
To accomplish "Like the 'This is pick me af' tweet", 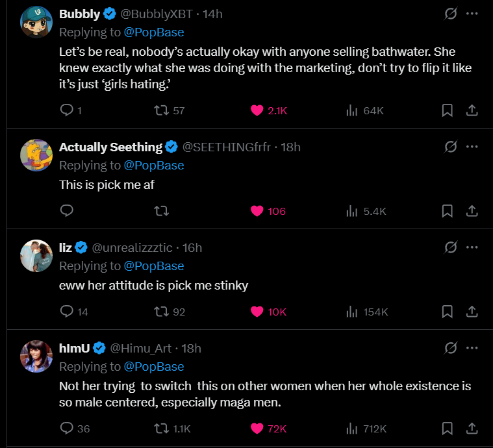I will pyautogui.click(x=257, y=211).
